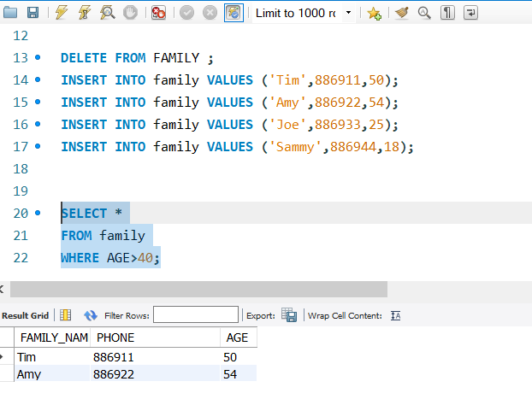Open find panel magnifier icon
The image size is (532, 399).
click(x=424, y=13)
